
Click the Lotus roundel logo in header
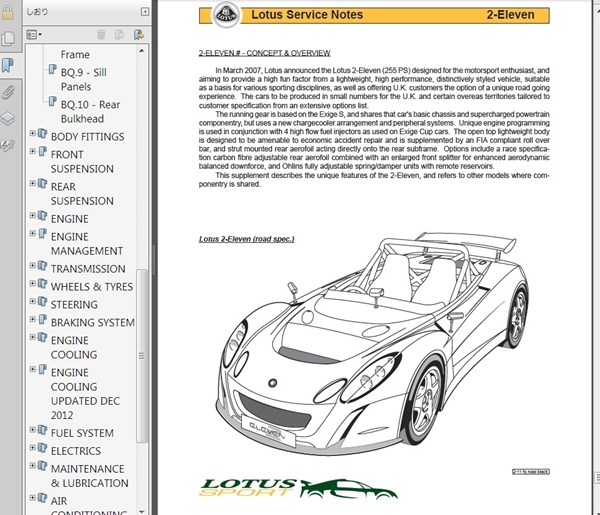(x=227, y=15)
